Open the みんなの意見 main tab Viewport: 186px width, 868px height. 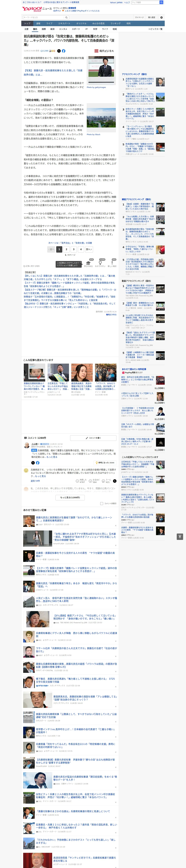(99, 24)
